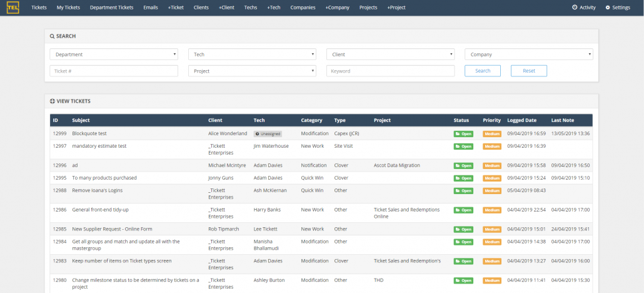
Task: Open the Tickets menu
Action: [x=39, y=8]
